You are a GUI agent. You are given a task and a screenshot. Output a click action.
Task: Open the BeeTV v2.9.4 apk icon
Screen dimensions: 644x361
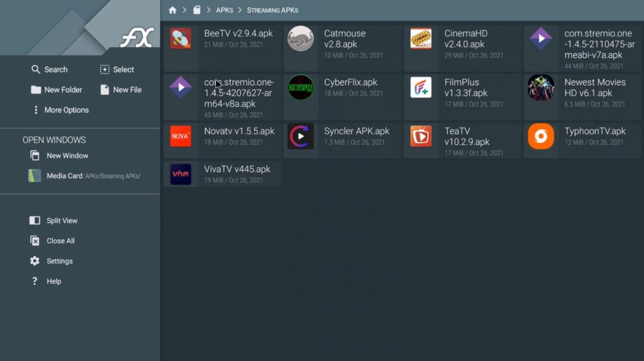[180, 38]
